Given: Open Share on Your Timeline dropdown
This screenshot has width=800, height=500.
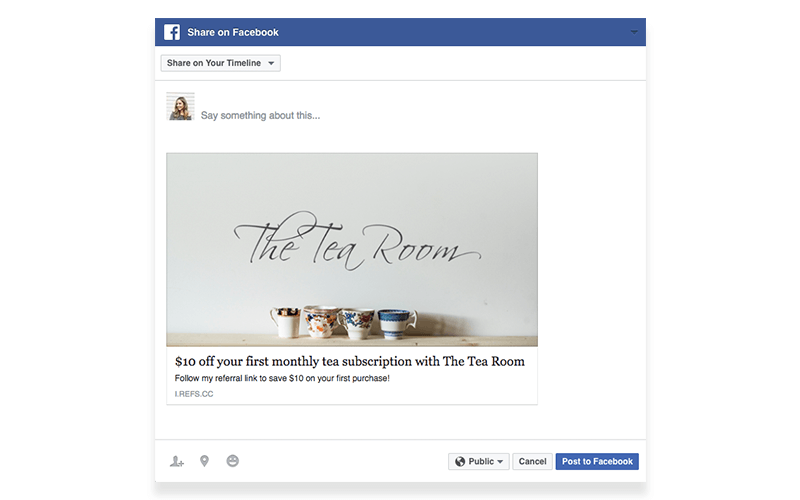Looking at the screenshot, I should point(220,63).
